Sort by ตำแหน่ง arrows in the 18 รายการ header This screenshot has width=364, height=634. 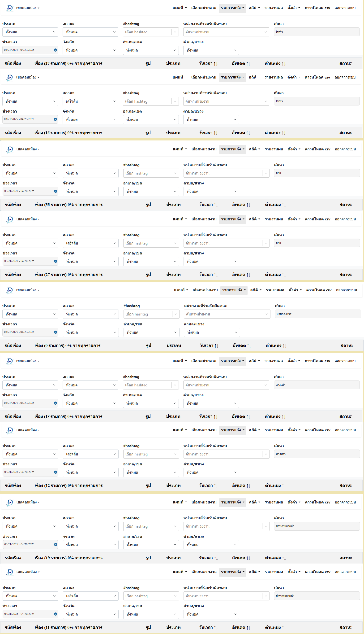pos(283,417)
